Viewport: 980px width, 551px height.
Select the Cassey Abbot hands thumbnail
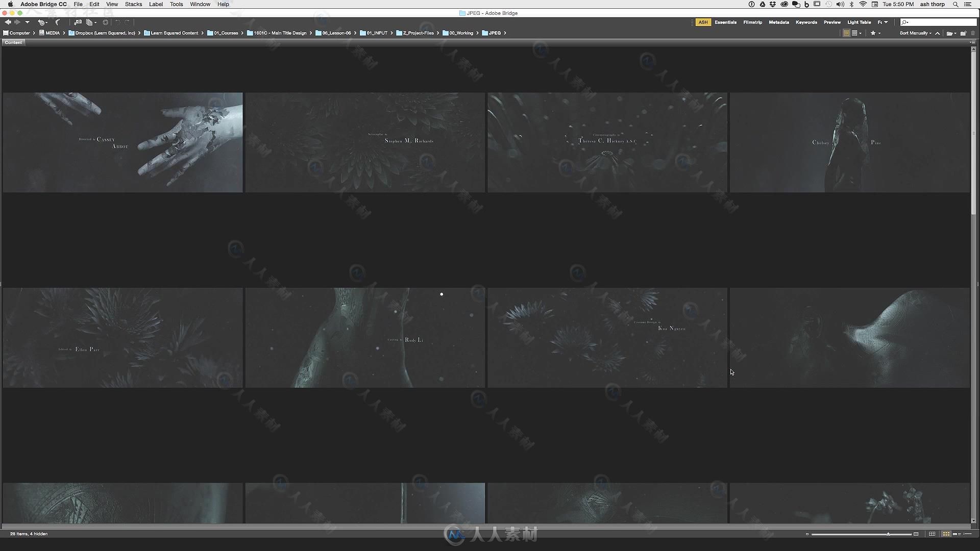tap(123, 142)
